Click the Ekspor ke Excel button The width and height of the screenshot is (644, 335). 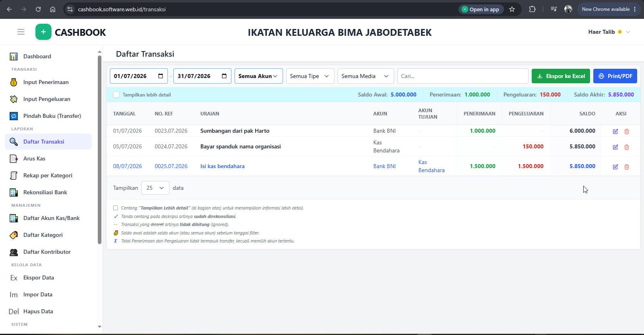561,76
